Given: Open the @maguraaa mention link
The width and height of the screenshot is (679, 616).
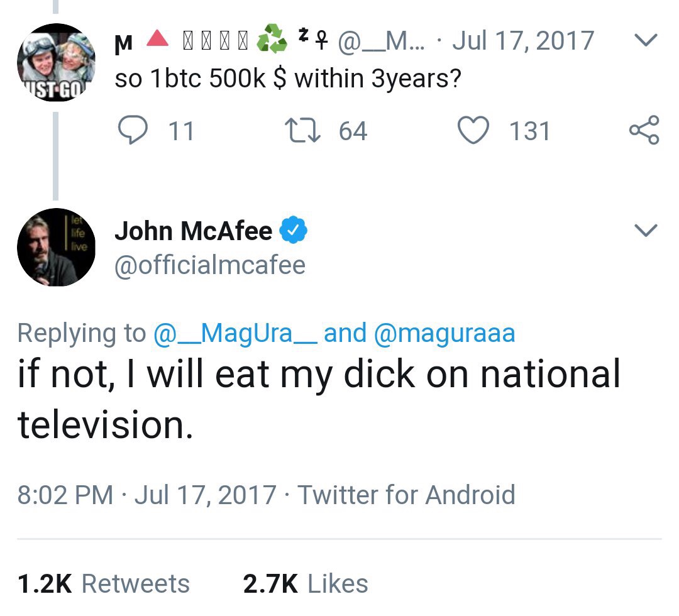Looking at the screenshot, I should pos(444,333).
